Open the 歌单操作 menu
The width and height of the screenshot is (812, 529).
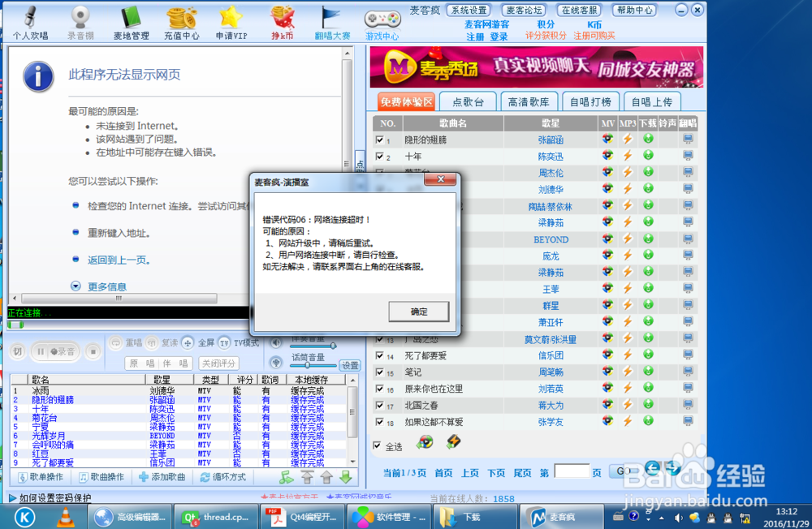41,477
